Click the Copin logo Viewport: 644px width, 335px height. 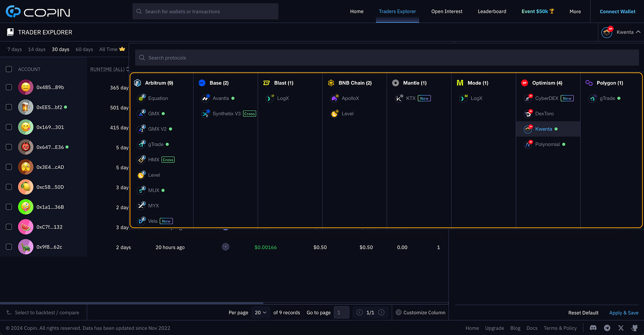(x=38, y=11)
